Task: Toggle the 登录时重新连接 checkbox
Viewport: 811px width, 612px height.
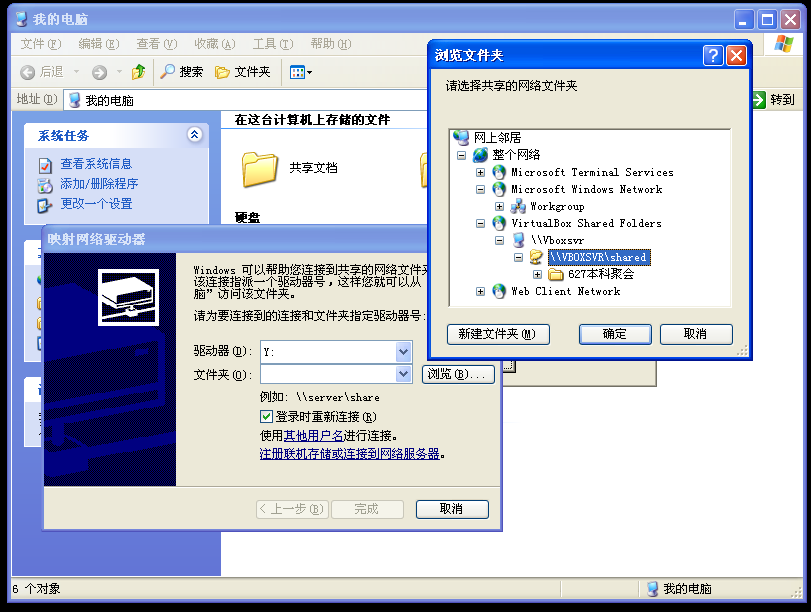Action: click(266, 416)
